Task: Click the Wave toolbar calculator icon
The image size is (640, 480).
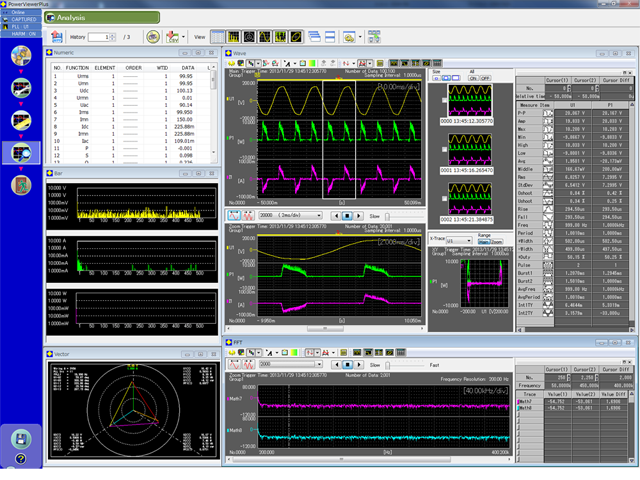Action: click(x=380, y=63)
